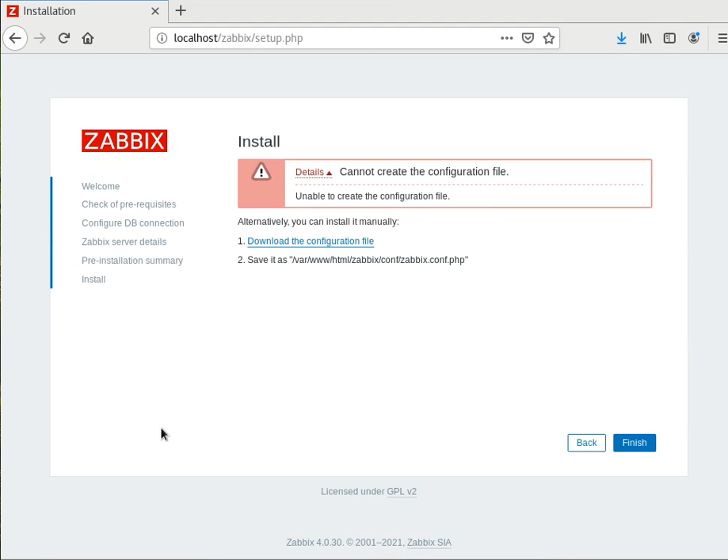Show downloads progress panel
The width and height of the screenshot is (728, 560).
pos(621,38)
